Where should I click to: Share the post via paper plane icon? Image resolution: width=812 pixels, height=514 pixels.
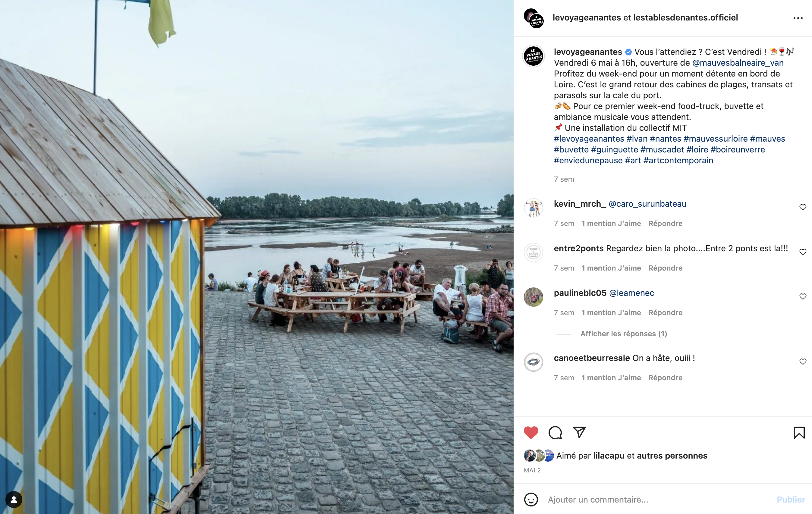click(x=579, y=432)
